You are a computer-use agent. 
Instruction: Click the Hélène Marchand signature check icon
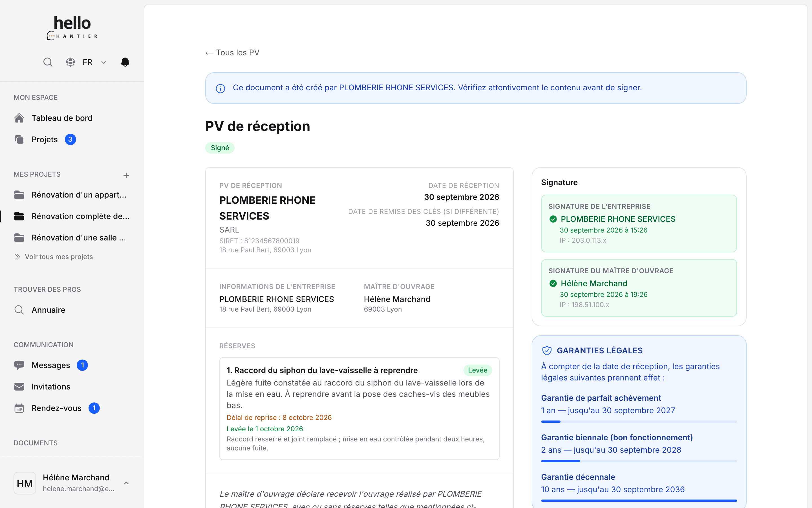tap(553, 284)
